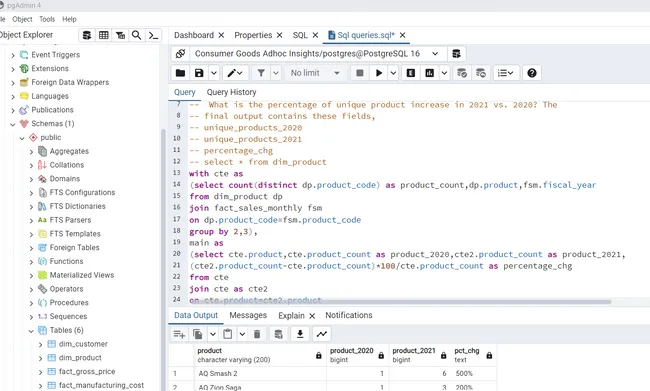Collapse the Schemas (1) node
The image size is (650, 391).
[x=13, y=124]
